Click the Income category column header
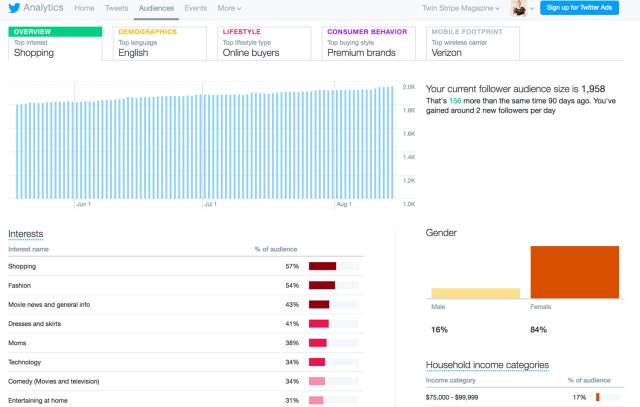Viewport: 640px width, 407px height. 451,380
